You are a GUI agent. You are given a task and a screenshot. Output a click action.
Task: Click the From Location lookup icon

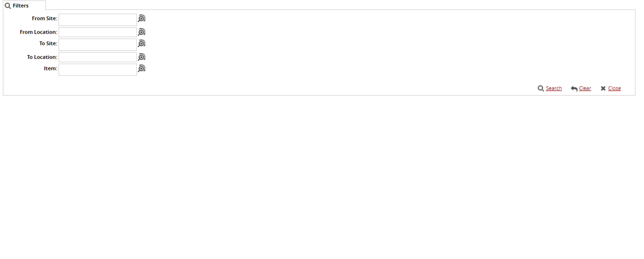pos(141,32)
